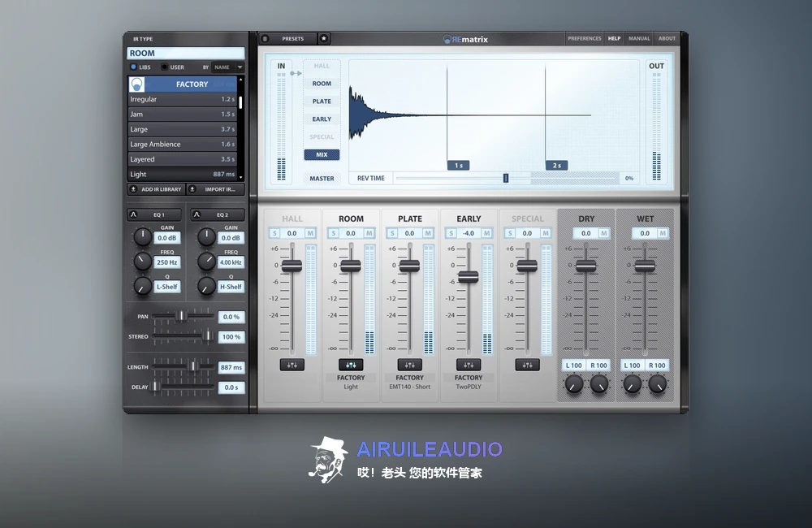Open the sort BY NAME dropdown
This screenshot has height=528, width=812.
228,67
